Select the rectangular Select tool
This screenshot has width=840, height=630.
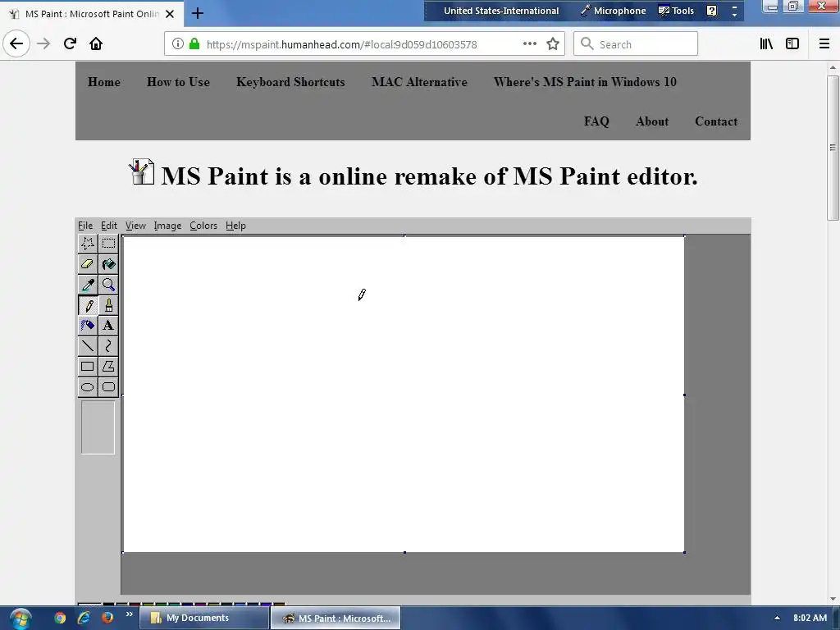108,244
